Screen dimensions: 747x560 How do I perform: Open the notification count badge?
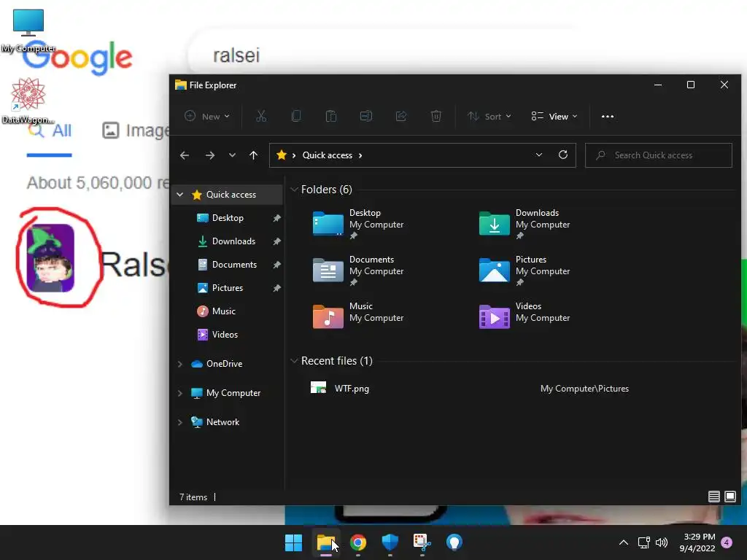click(727, 542)
